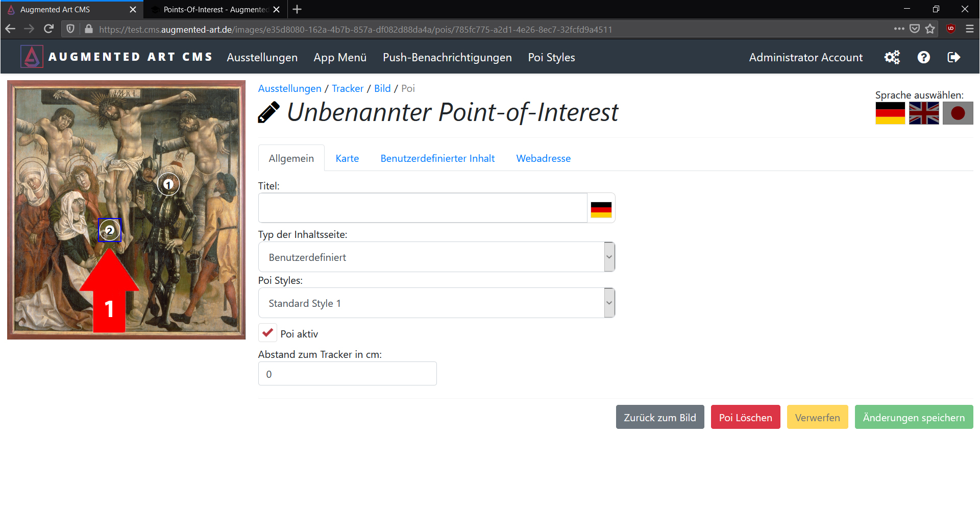
Task: Open Push-Benachrichtigungen navigation item
Action: click(447, 57)
